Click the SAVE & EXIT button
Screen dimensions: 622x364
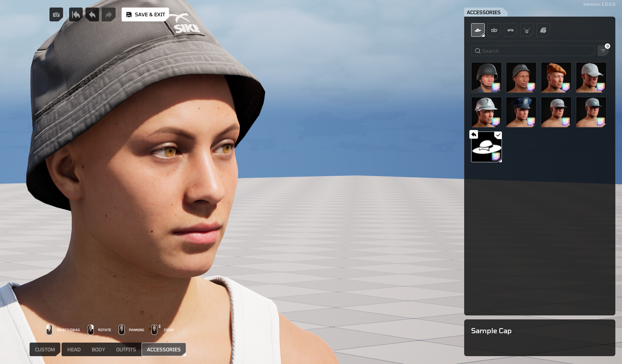coord(145,14)
